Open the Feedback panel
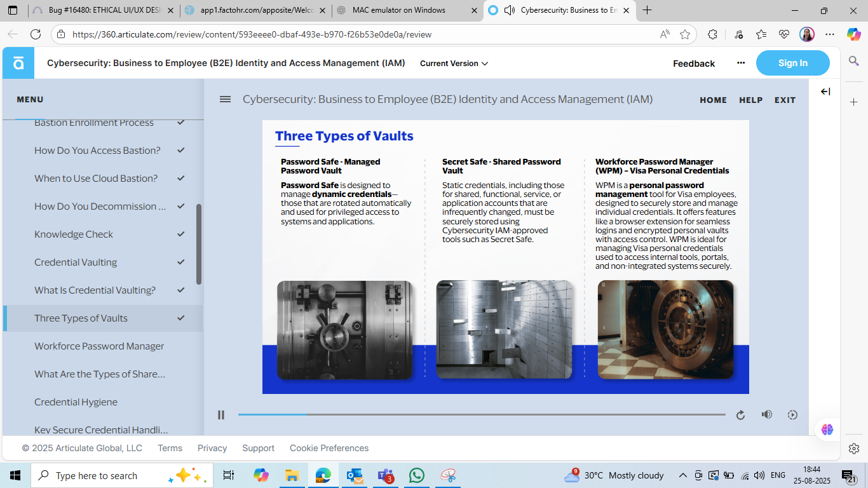The height and width of the screenshot is (488, 868). tap(694, 64)
